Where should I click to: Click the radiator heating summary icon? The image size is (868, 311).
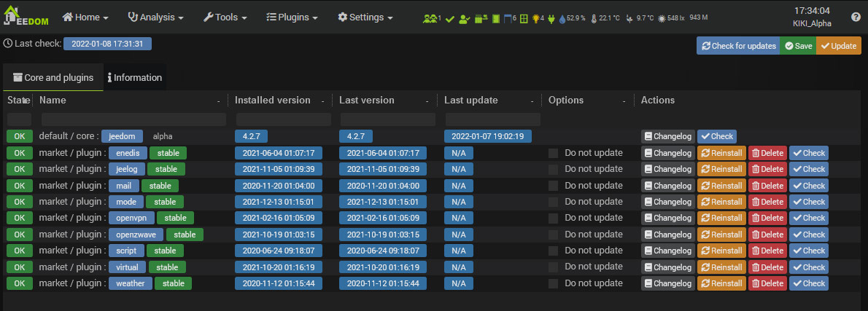(x=481, y=18)
